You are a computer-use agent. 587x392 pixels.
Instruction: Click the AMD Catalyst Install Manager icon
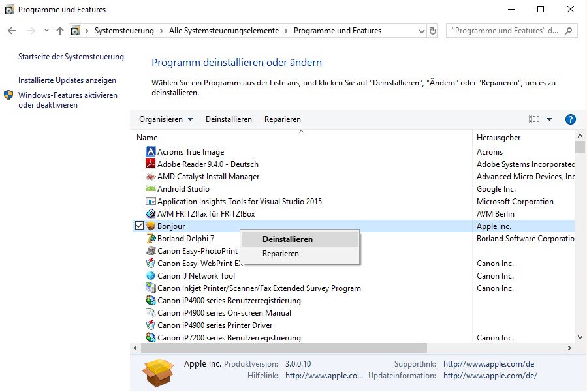click(150, 176)
